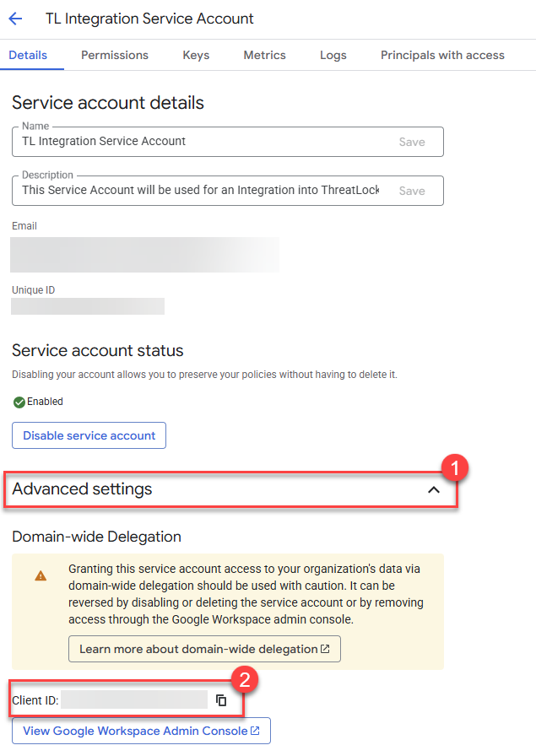Screen dimensions: 536x756
Task: Go to the Metrics tab
Action: [x=264, y=55]
